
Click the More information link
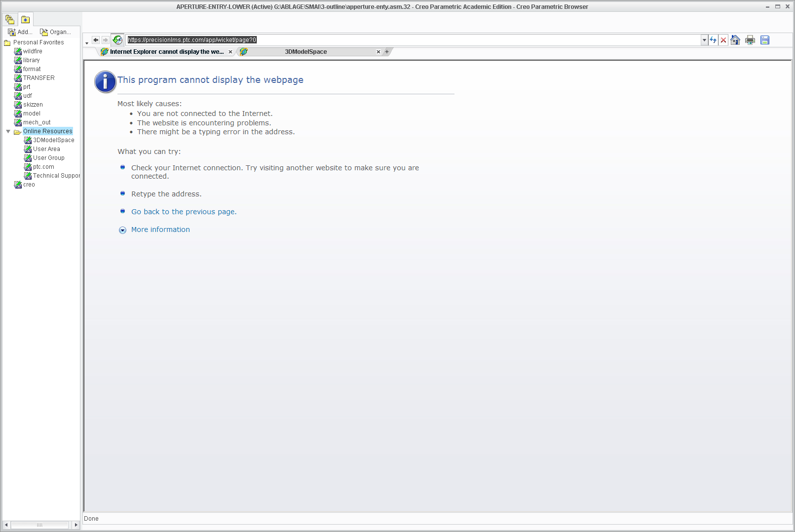click(x=160, y=229)
